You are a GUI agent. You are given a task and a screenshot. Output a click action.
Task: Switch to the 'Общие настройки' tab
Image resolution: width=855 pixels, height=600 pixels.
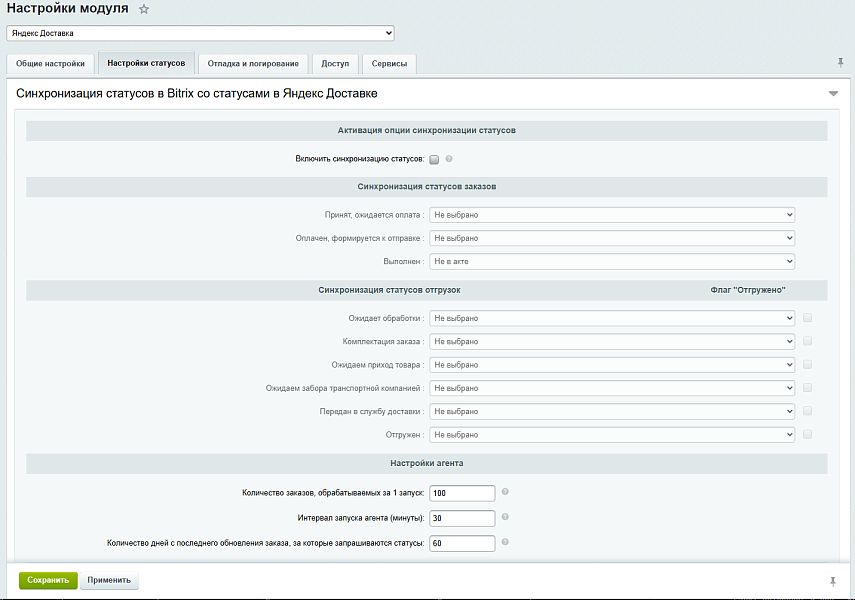click(x=51, y=64)
